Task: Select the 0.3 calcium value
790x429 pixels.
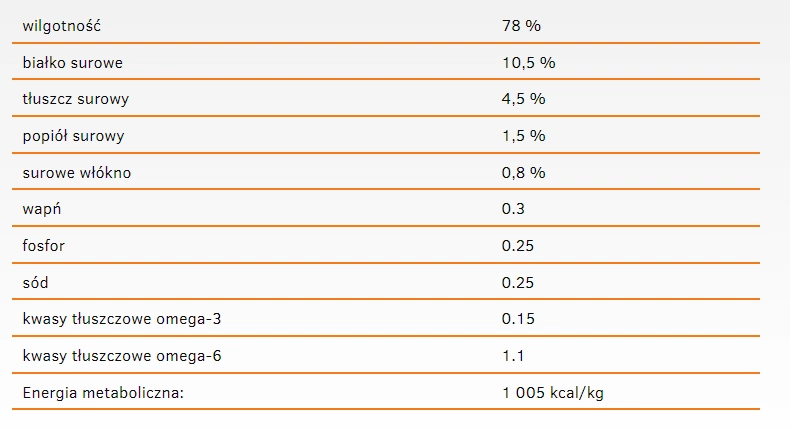Action: 513,209
